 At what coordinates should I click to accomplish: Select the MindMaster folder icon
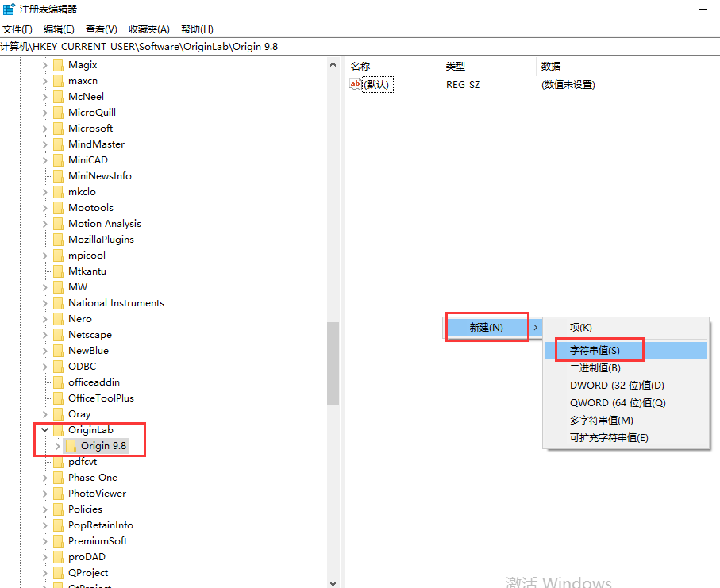pos(60,144)
